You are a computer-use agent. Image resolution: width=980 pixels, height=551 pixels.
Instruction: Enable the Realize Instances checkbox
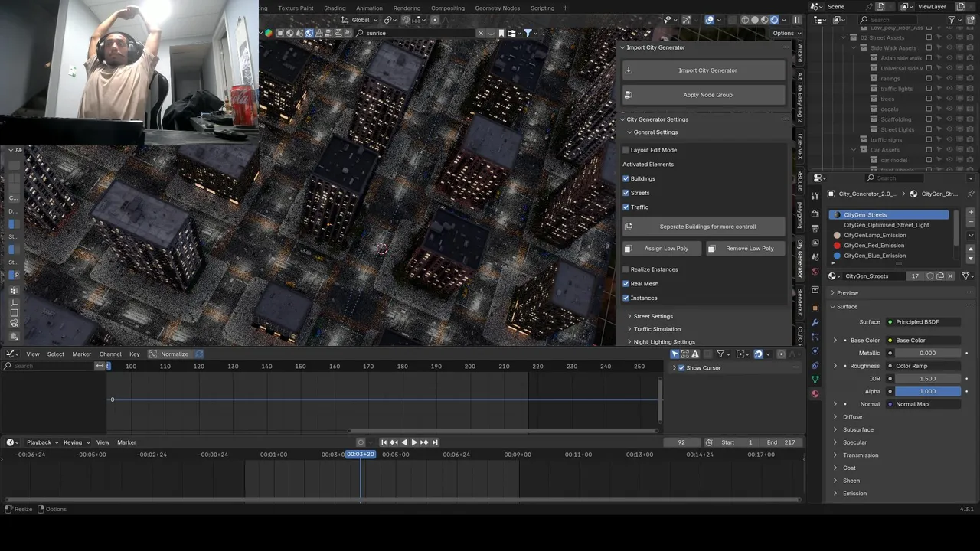pyautogui.click(x=626, y=269)
